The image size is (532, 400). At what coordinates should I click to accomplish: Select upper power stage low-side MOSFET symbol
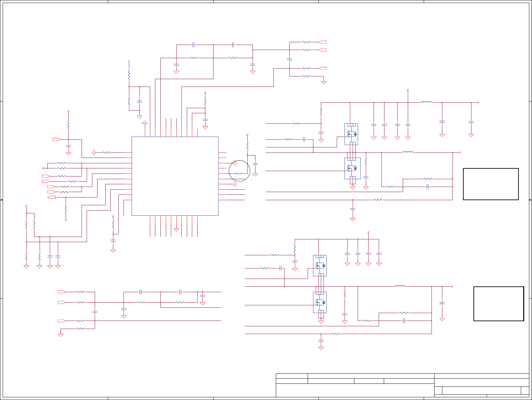point(352,168)
